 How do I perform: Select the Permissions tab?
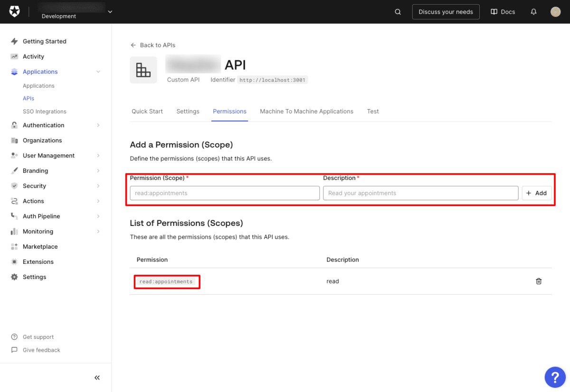229,112
